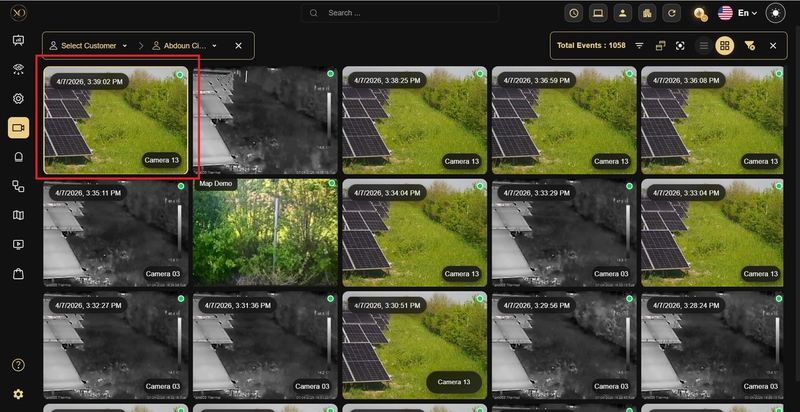Open the shopping bag icon in sidebar
The image size is (800, 412).
pyautogui.click(x=18, y=274)
